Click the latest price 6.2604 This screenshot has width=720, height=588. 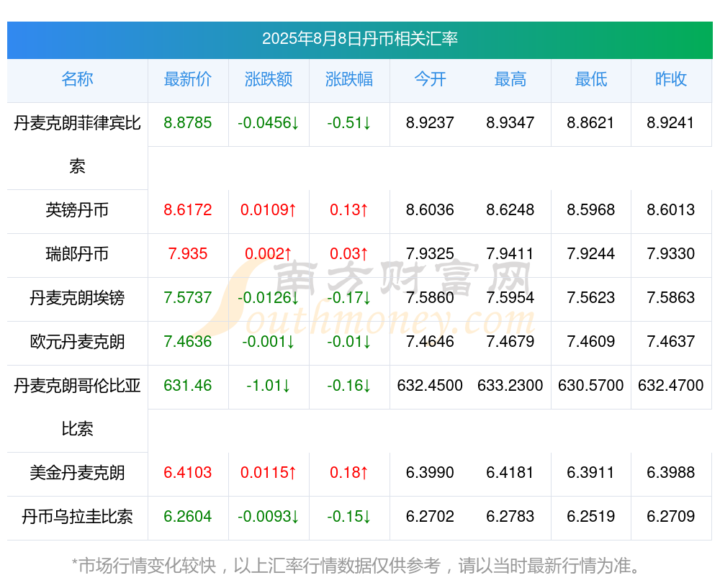(188, 517)
